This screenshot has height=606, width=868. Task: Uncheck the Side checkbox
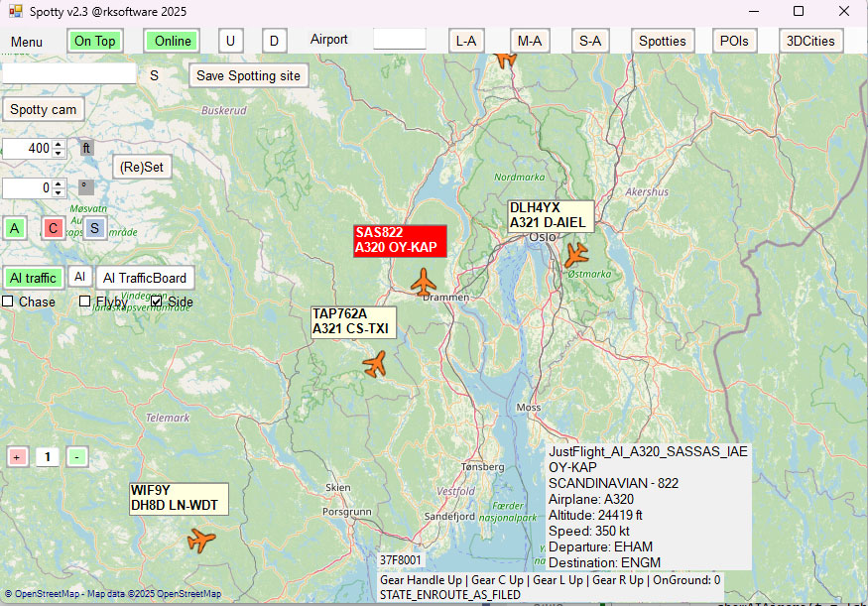click(x=156, y=302)
